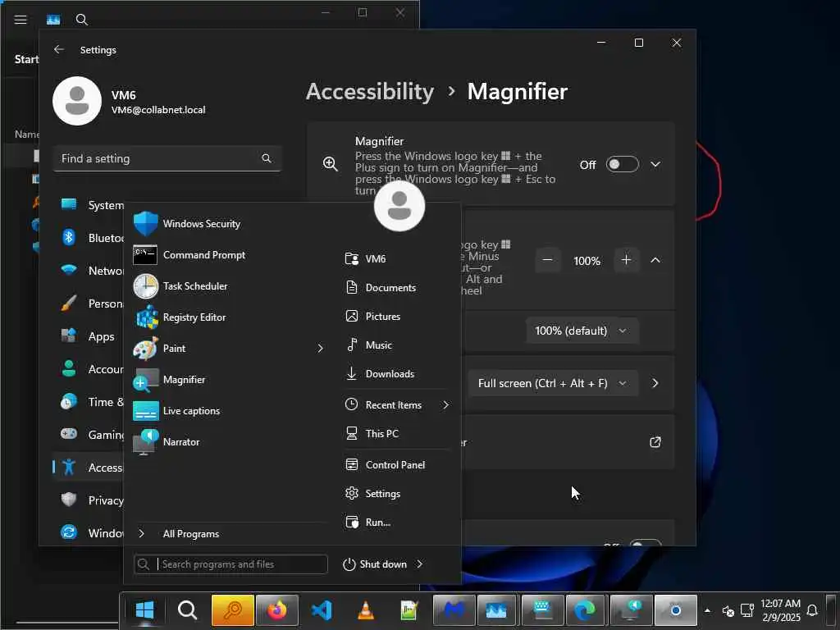Expand the Magnifier toggle section chevron
840x630 pixels.
tap(655, 164)
